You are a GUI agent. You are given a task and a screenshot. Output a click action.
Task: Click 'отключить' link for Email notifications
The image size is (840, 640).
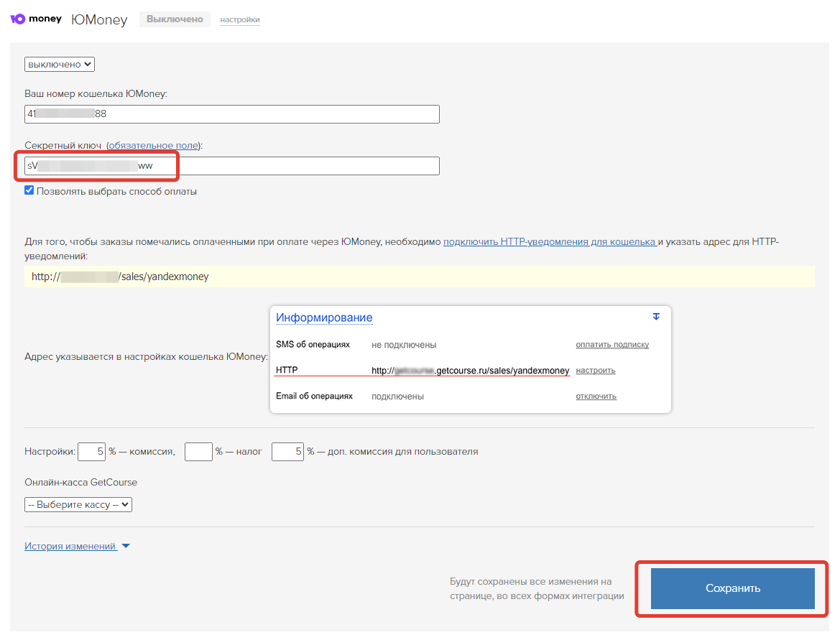coord(596,396)
